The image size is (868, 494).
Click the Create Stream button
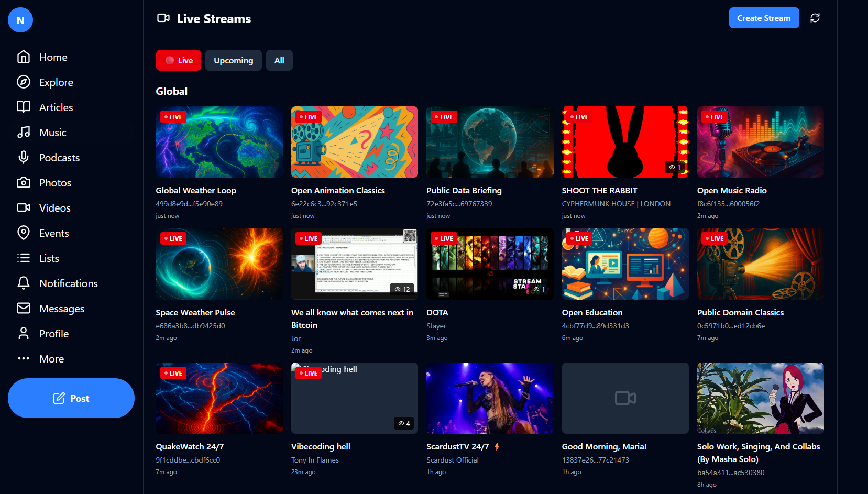point(763,18)
